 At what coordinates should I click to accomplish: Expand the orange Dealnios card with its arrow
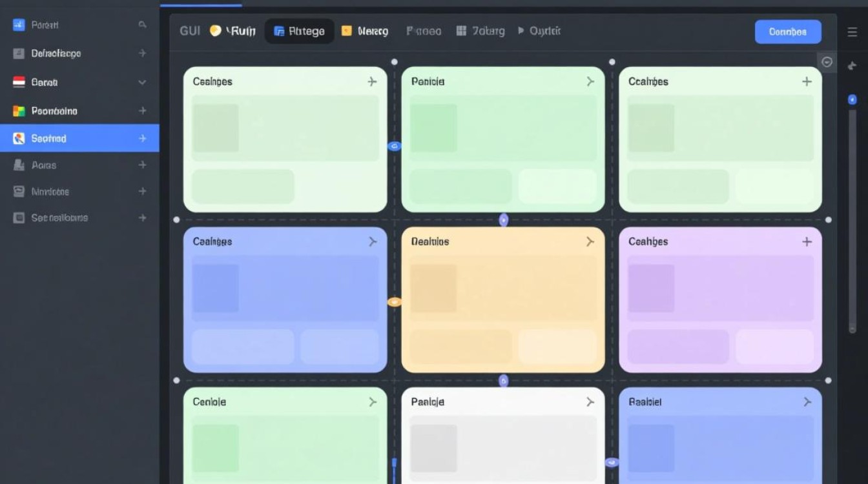tap(590, 241)
